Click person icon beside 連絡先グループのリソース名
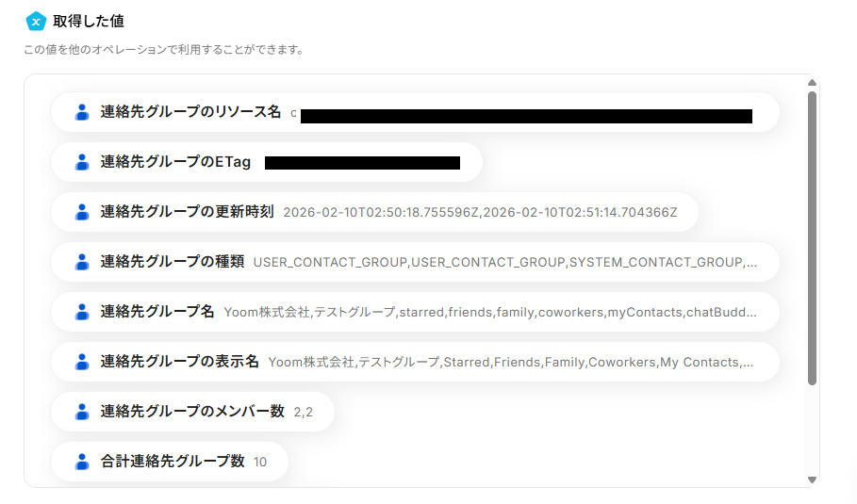This screenshot has width=857, height=504. click(82, 112)
